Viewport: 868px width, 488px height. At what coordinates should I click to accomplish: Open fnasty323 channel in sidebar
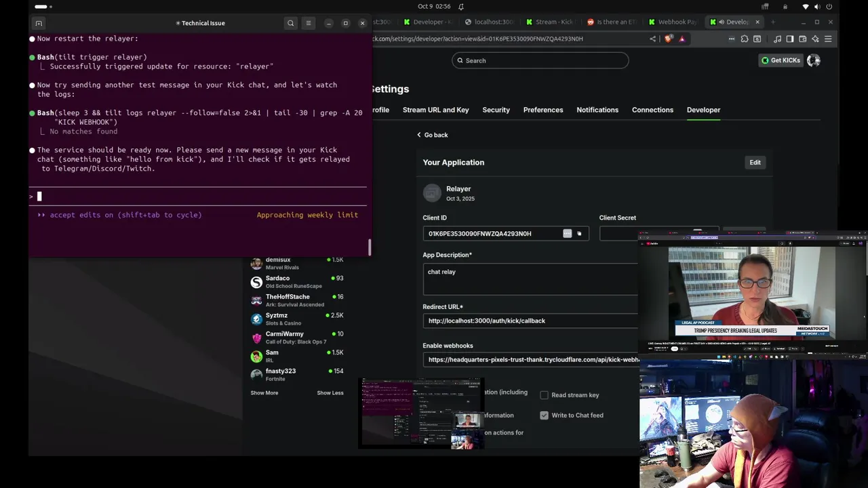(x=297, y=374)
